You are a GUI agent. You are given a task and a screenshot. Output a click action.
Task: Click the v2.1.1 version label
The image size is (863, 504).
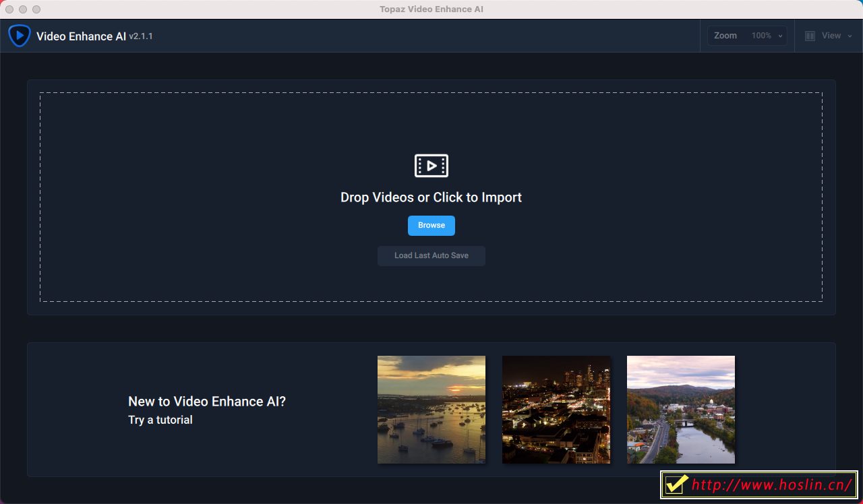(x=141, y=36)
